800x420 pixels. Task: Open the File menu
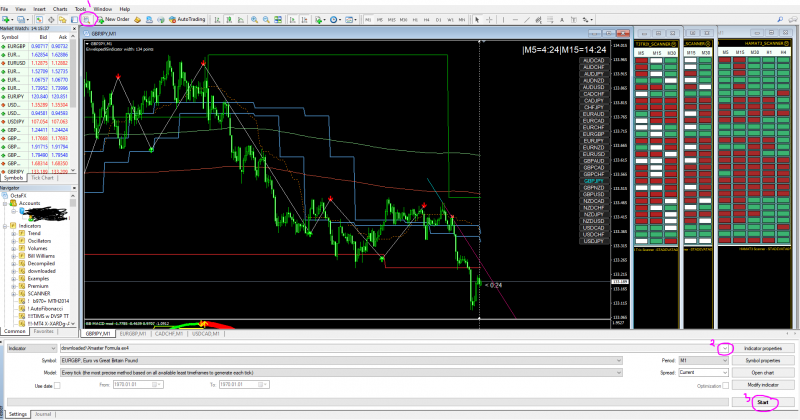pos(4,9)
